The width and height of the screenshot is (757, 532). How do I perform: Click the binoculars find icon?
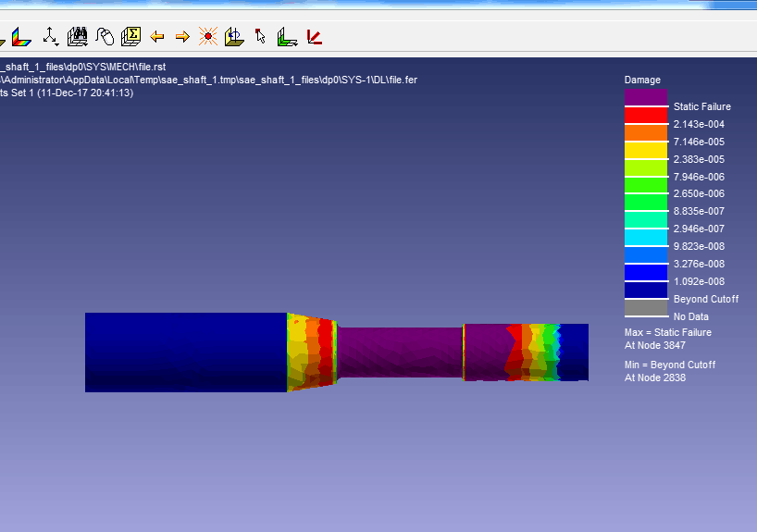(78, 37)
